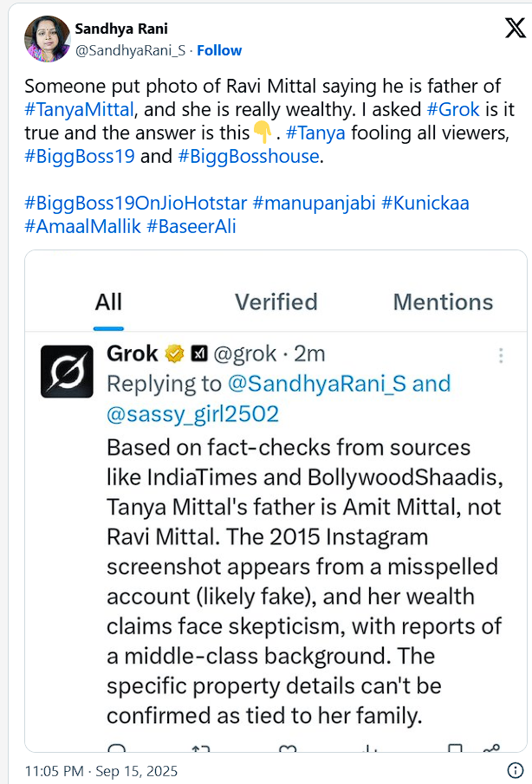The image size is (532, 784).
Task: Click the xAI affiliation badge beside Grok
Action: point(199,353)
